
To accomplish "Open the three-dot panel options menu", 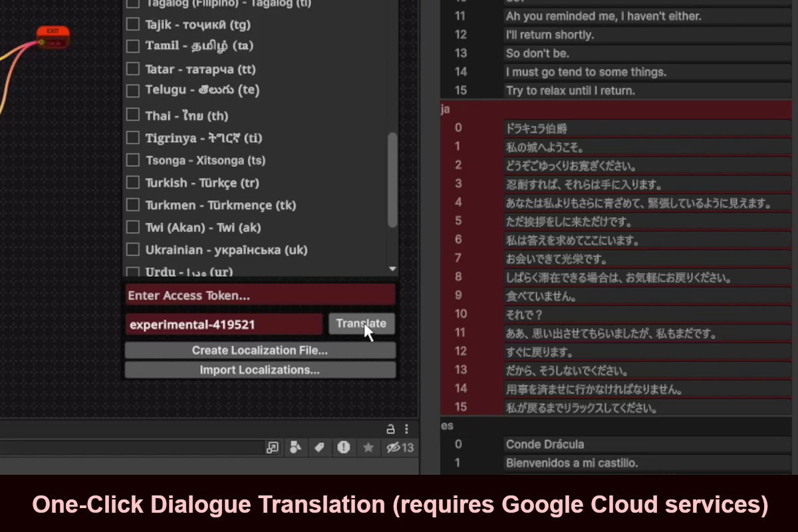I will pos(406,429).
